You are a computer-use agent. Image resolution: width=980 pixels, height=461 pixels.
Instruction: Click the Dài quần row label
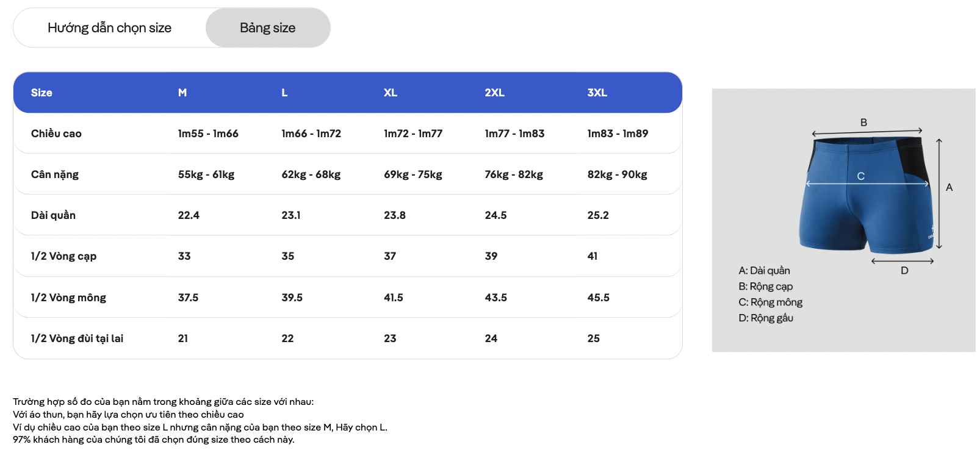point(53,215)
